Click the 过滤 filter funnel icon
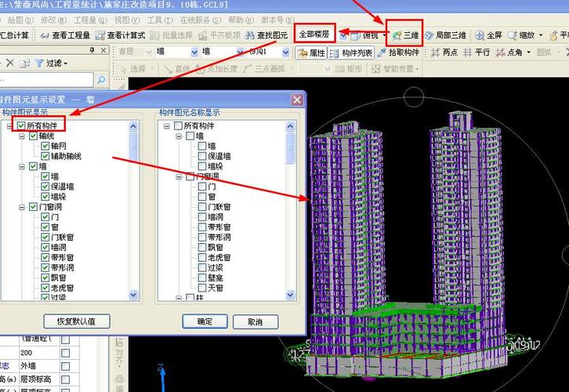 coord(39,64)
